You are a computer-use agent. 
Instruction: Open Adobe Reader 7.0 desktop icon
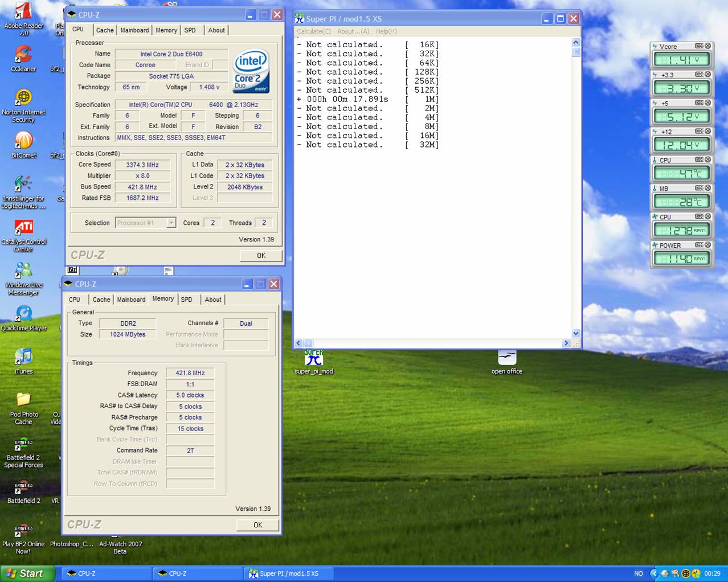23,19
